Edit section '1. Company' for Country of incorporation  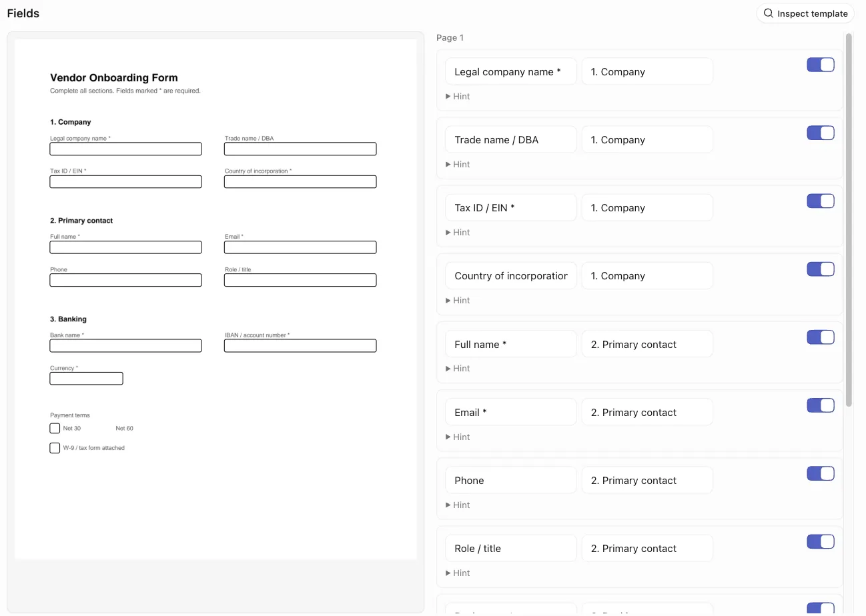coord(647,275)
